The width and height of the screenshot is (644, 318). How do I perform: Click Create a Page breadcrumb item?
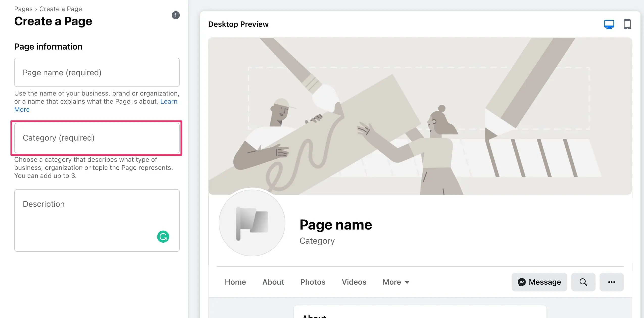pyautogui.click(x=61, y=9)
